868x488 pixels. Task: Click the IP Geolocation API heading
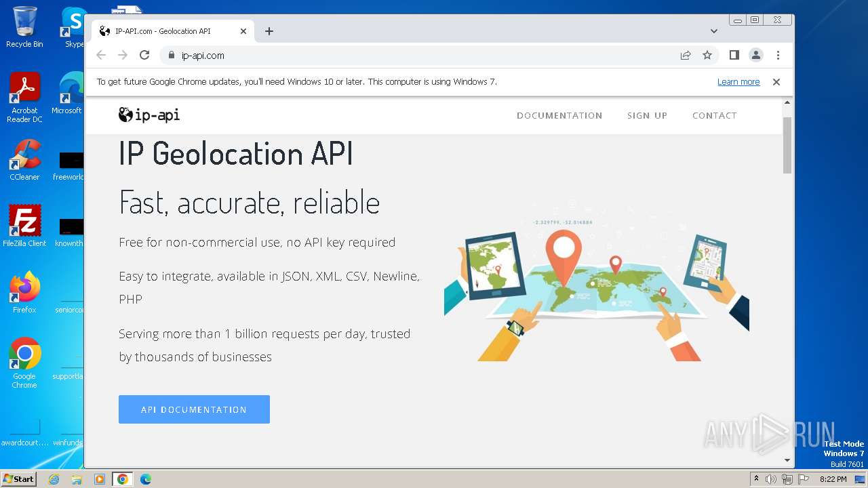pos(236,153)
